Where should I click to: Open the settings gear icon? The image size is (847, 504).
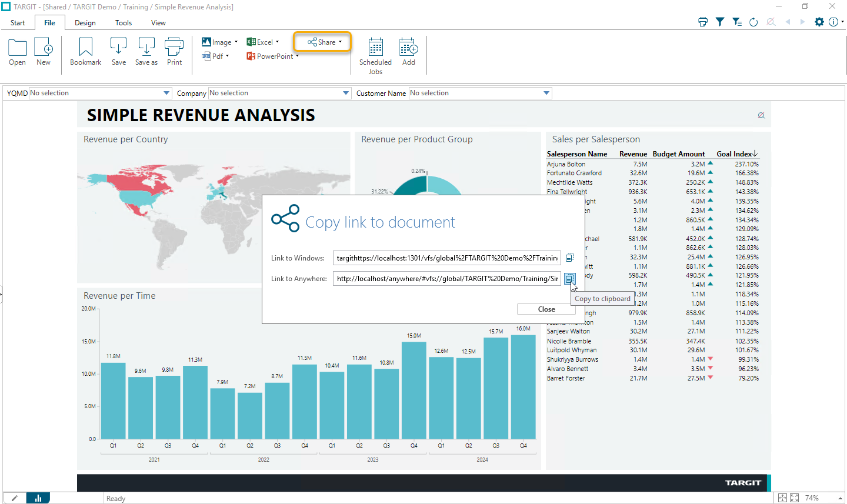[819, 22]
